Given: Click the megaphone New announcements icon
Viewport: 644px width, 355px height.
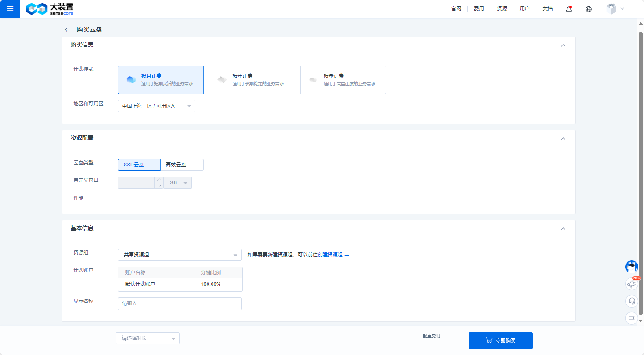Looking at the screenshot, I should [x=632, y=284].
